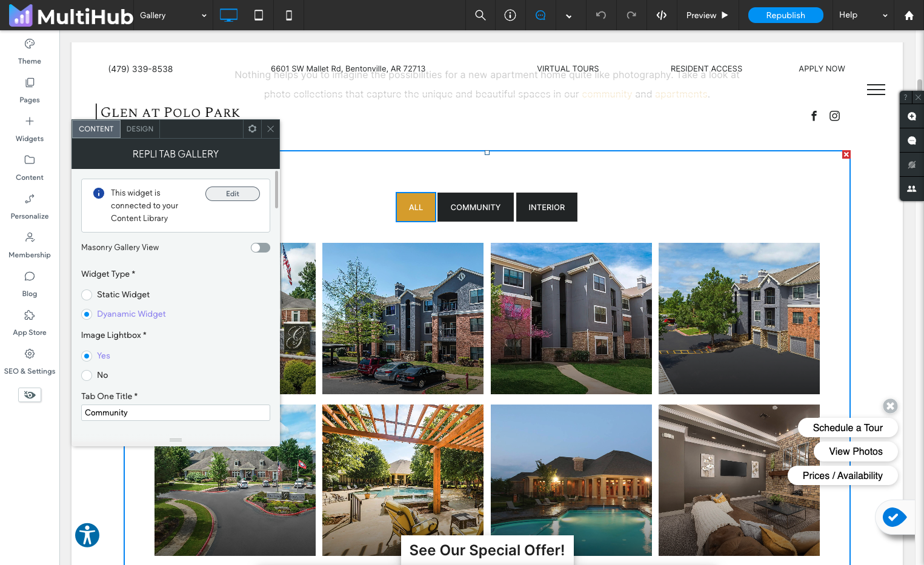The height and width of the screenshot is (565, 924).
Task: Open the Facebook social icon
Action: coord(814,116)
